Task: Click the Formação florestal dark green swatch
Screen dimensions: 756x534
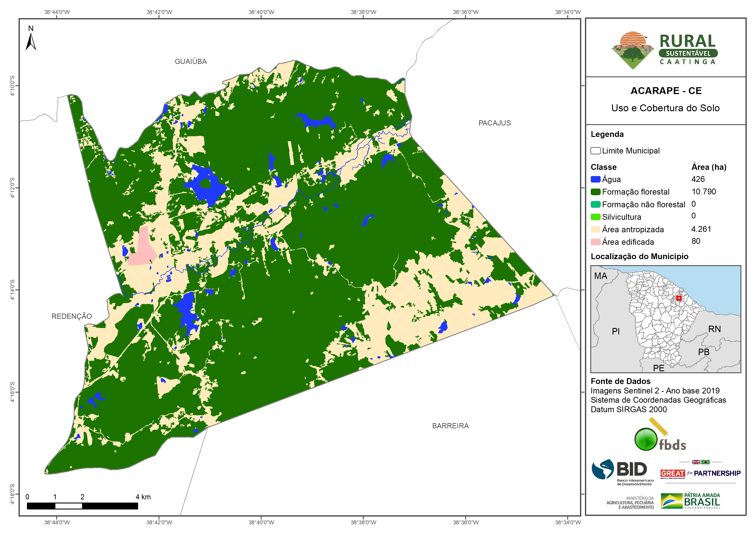Action: (595, 192)
